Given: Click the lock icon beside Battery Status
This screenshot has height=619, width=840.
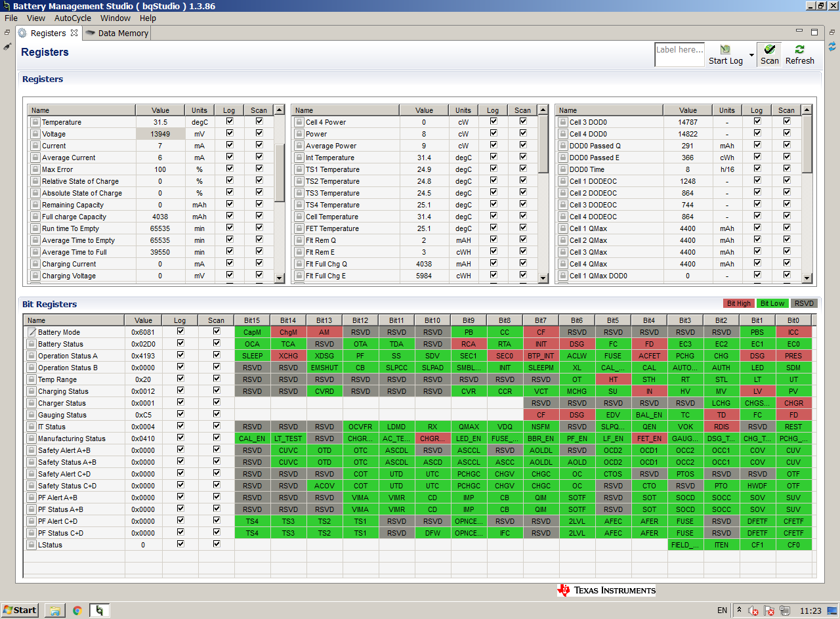Looking at the screenshot, I should (31, 344).
